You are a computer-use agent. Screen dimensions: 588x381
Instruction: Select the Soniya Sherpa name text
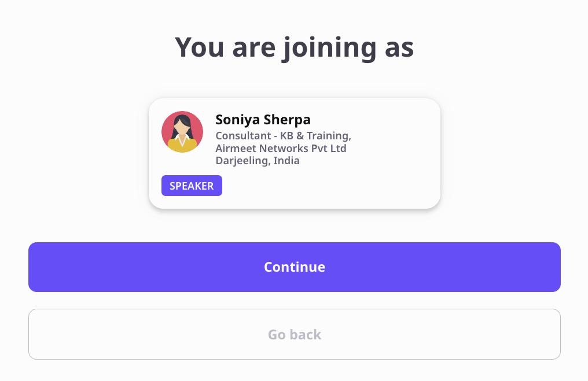click(263, 120)
